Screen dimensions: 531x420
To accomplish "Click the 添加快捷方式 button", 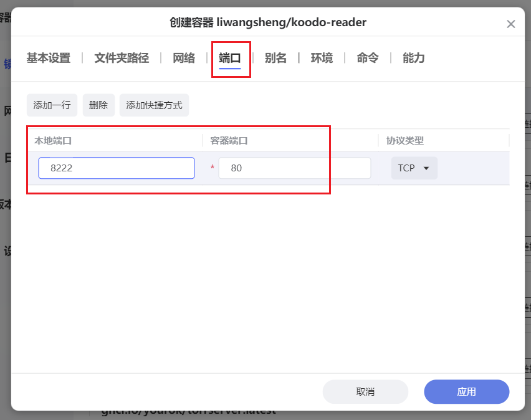I will pyautogui.click(x=154, y=105).
